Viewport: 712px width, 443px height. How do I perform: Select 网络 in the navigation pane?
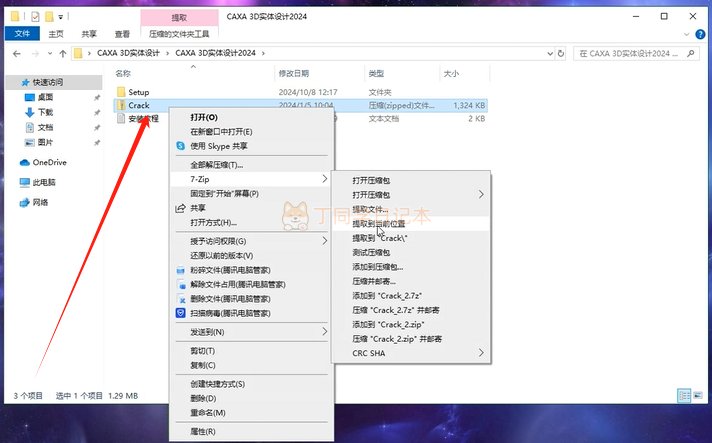(x=40, y=202)
